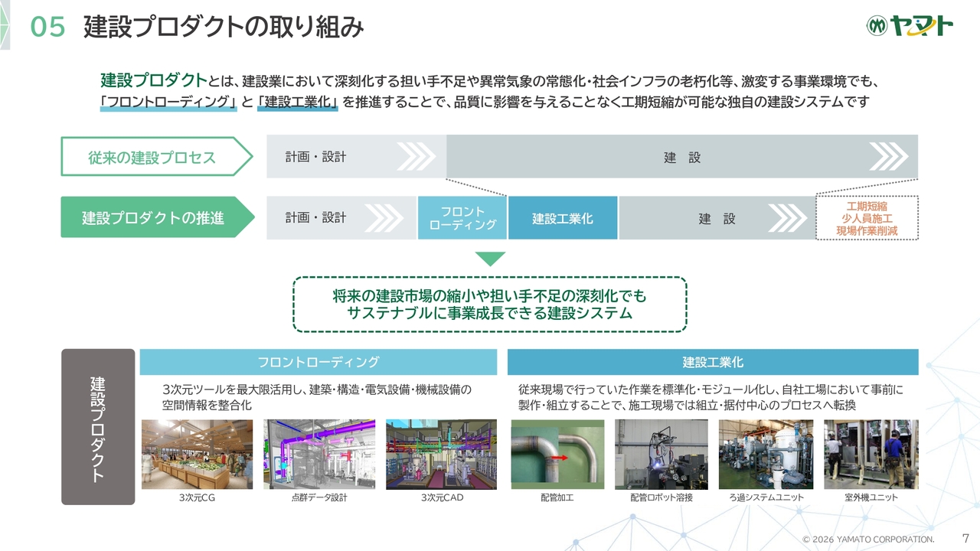The image size is (980, 551).
Task: Click the Yamato logo in the top-right corner
Action: pos(910,26)
